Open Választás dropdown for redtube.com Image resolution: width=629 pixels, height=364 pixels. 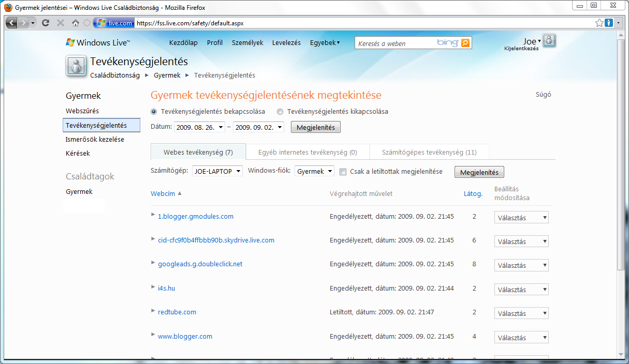click(521, 313)
